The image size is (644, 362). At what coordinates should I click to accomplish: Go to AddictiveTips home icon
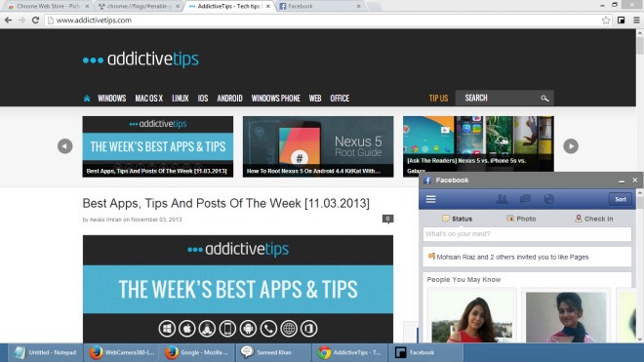coord(87,99)
